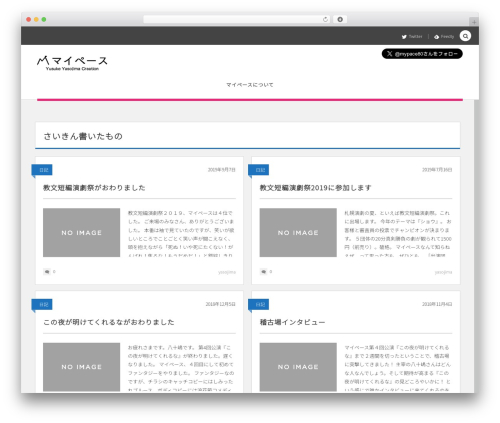Click date 2019年9月7日 on first card
The image size is (500, 423).
click(222, 170)
